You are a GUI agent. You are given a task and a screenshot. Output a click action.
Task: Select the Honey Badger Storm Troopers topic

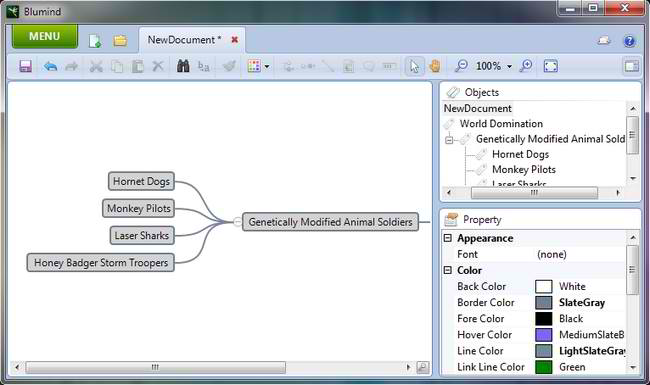coord(101,262)
